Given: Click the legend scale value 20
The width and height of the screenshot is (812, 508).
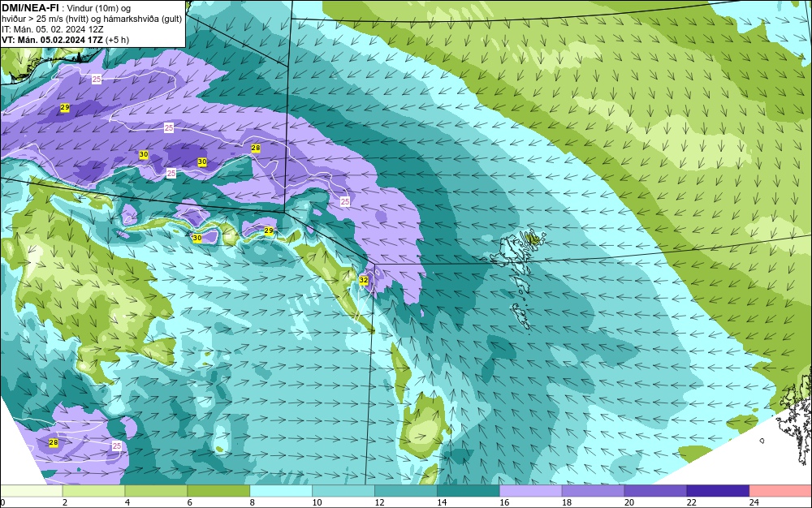Looking at the screenshot, I should coord(628,502).
